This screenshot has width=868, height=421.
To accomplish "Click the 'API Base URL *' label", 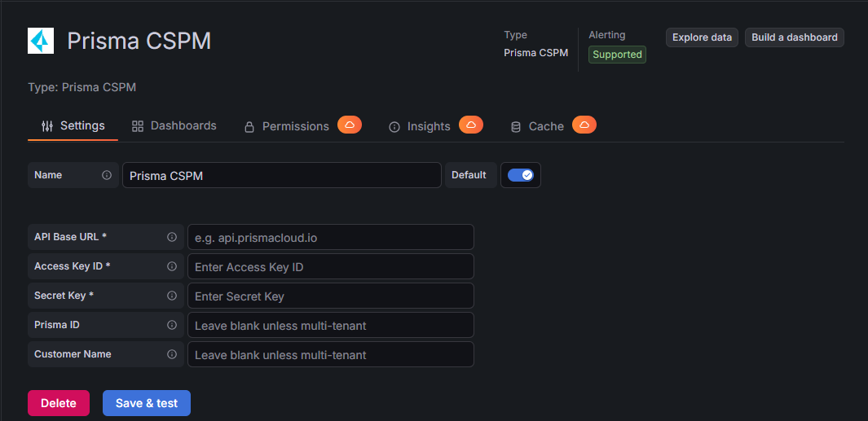I will (70, 237).
